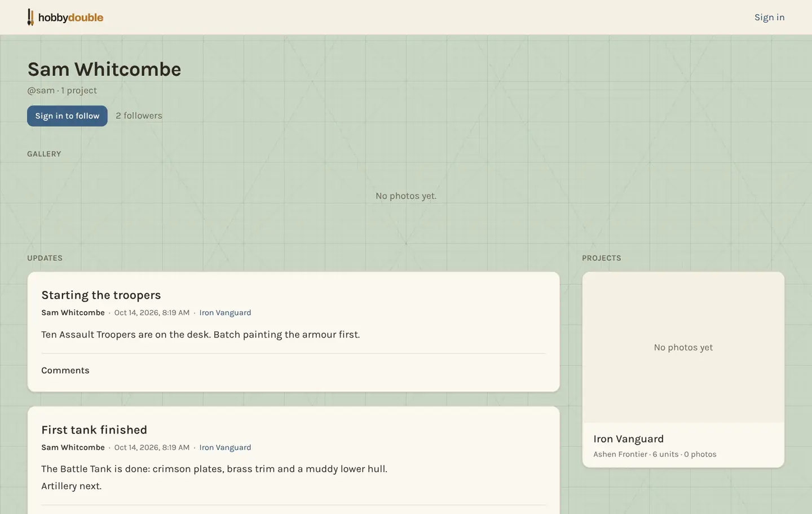The image size is (812, 514).
Task: Click the Sign in to follow button
Action: [67, 116]
